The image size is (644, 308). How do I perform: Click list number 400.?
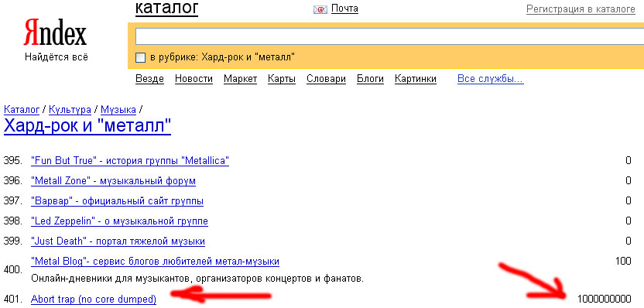12,270
